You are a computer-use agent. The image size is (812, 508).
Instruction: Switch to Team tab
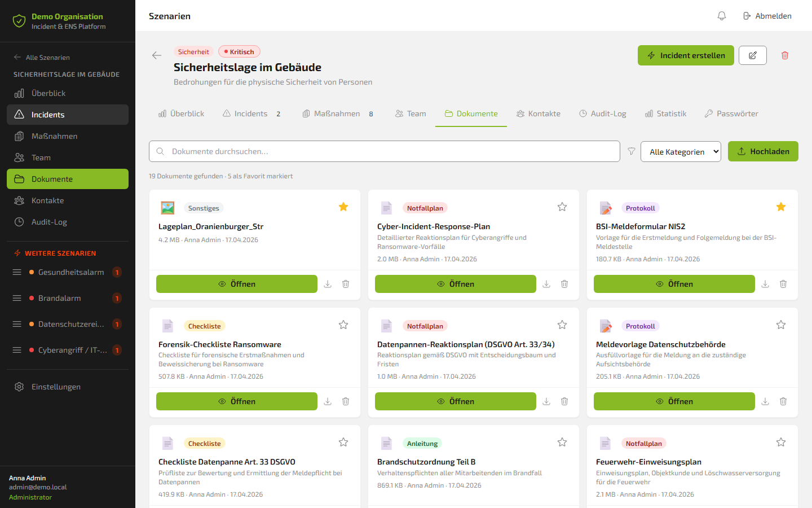pos(411,113)
